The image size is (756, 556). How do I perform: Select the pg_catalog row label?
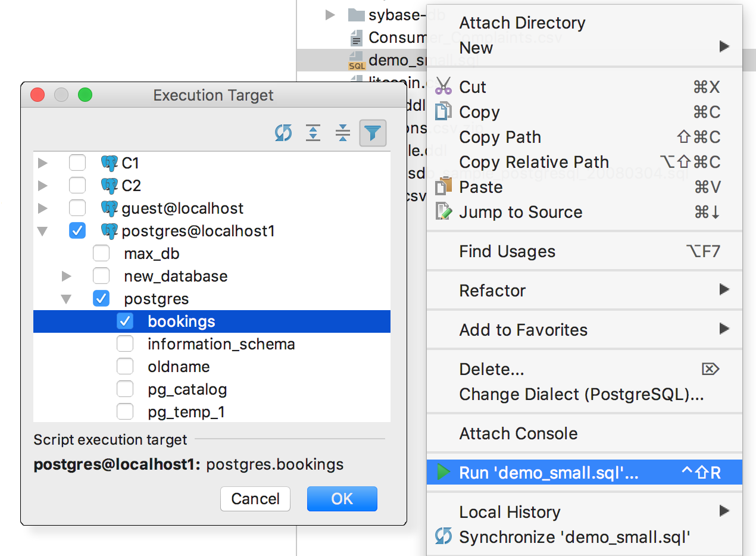pos(188,389)
